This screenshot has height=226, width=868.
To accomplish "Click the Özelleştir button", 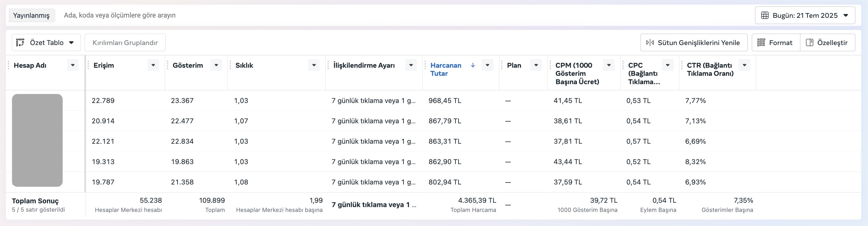I will pos(828,43).
